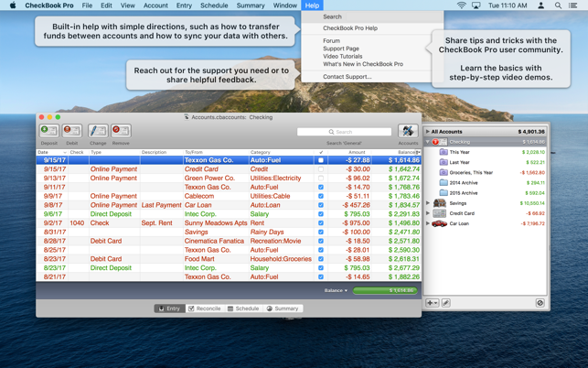Image resolution: width=588 pixels, height=368 pixels.
Task: Expand the Credit Card disclosure triangle
Action: [427, 213]
